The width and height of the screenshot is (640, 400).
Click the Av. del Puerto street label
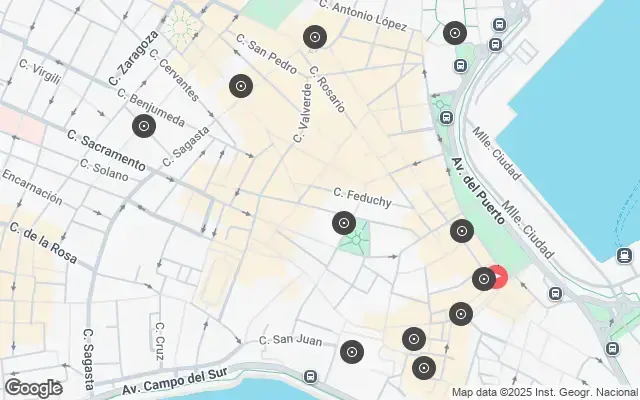tap(478, 191)
